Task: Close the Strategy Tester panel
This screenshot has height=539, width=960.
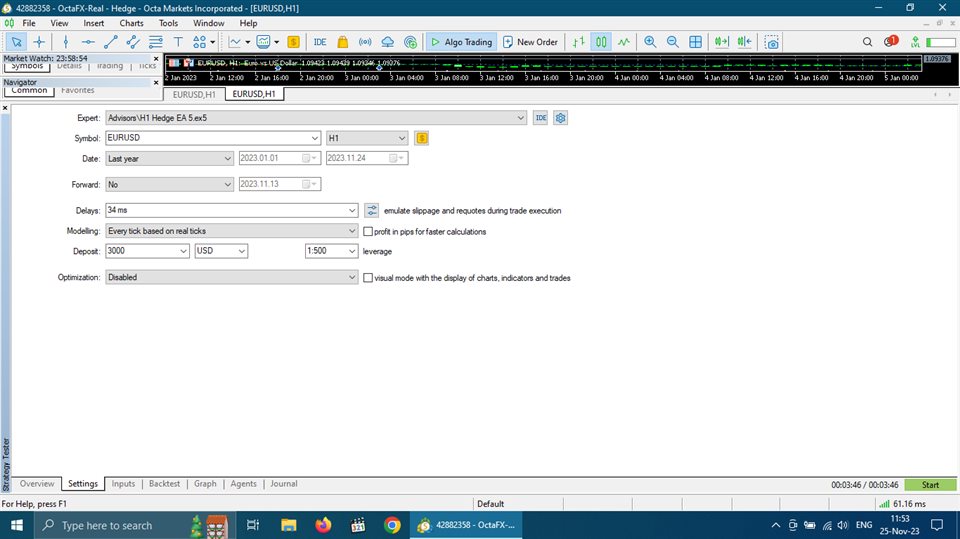Action: point(5,108)
